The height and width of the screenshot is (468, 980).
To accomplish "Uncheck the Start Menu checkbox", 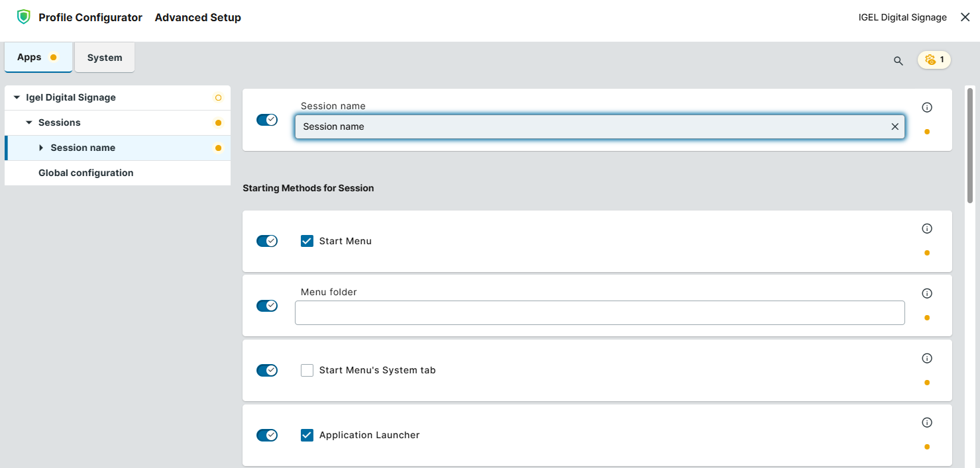I will click(x=307, y=241).
